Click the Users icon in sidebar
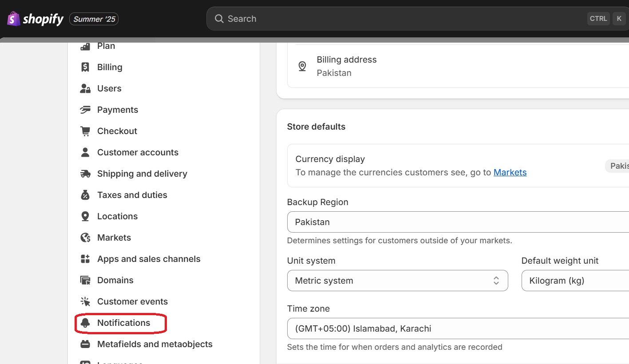The image size is (629, 364). pos(85,88)
